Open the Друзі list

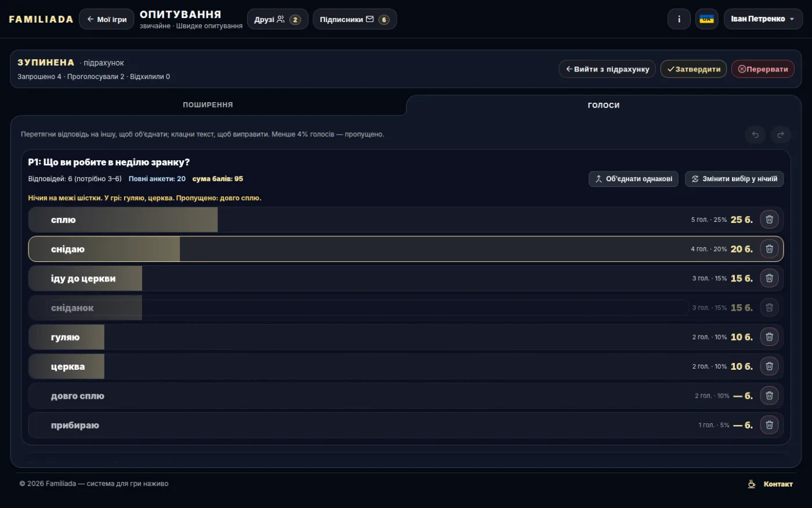pyautogui.click(x=278, y=19)
